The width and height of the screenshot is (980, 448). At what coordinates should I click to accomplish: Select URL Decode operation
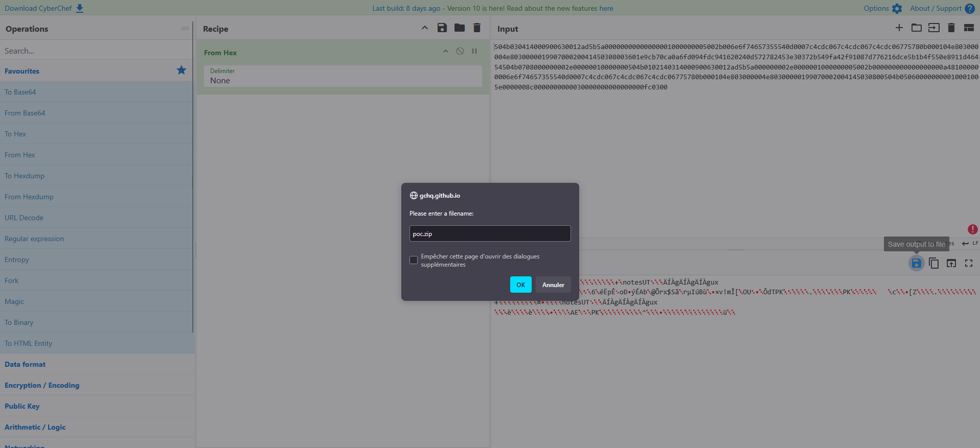[96, 218]
